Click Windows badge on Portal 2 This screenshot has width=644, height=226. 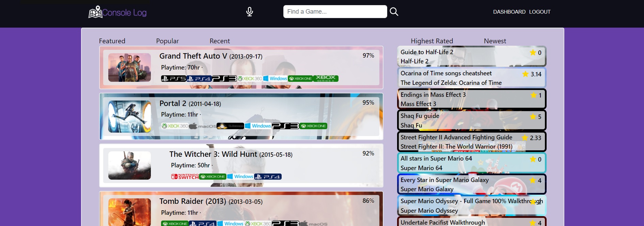258,126
